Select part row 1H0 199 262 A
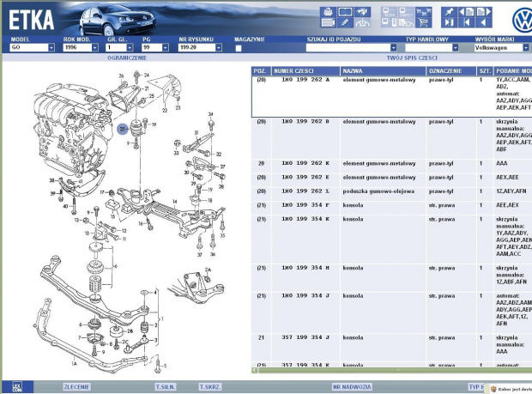The height and width of the screenshot is (394, 532). (392, 97)
